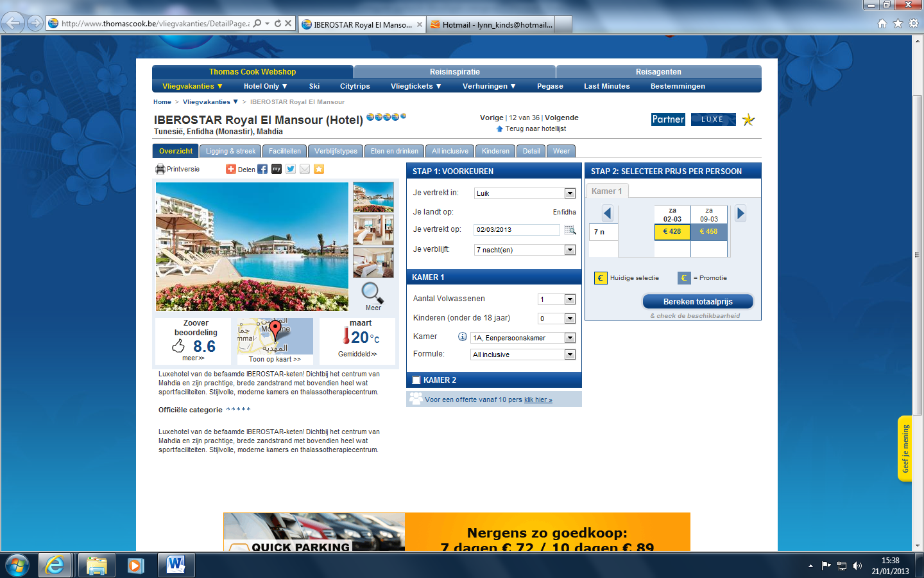Click the gold star beside LUXE

748,119
